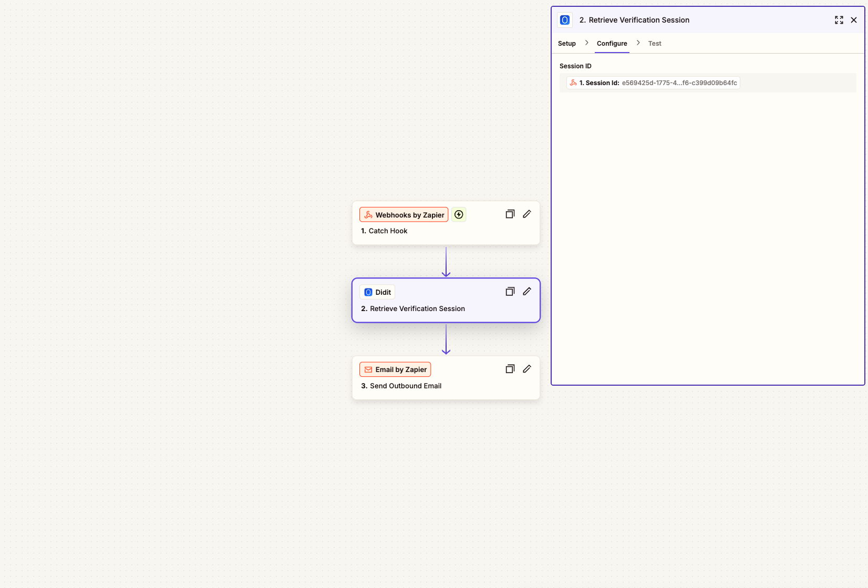Edit the Send Outbound Email step name
The image size is (868, 588).
527,369
